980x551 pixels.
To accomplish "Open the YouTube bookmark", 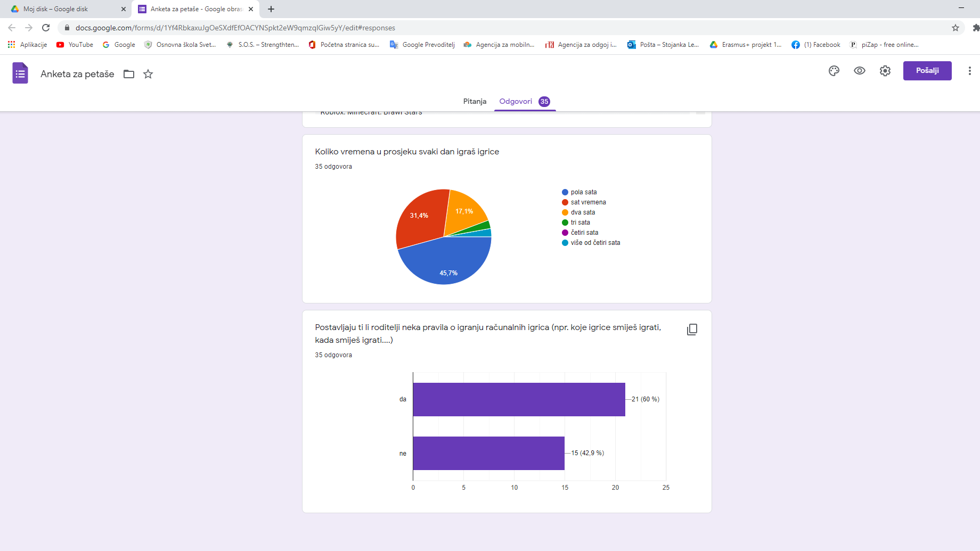I will tap(75, 45).
